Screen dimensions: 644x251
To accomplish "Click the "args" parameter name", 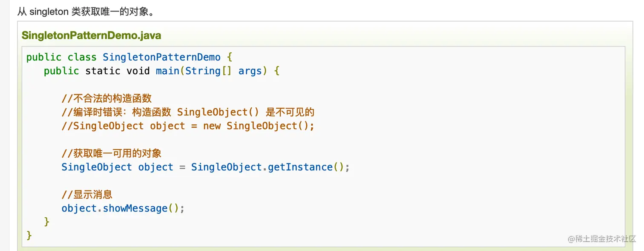I will coord(250,71).
